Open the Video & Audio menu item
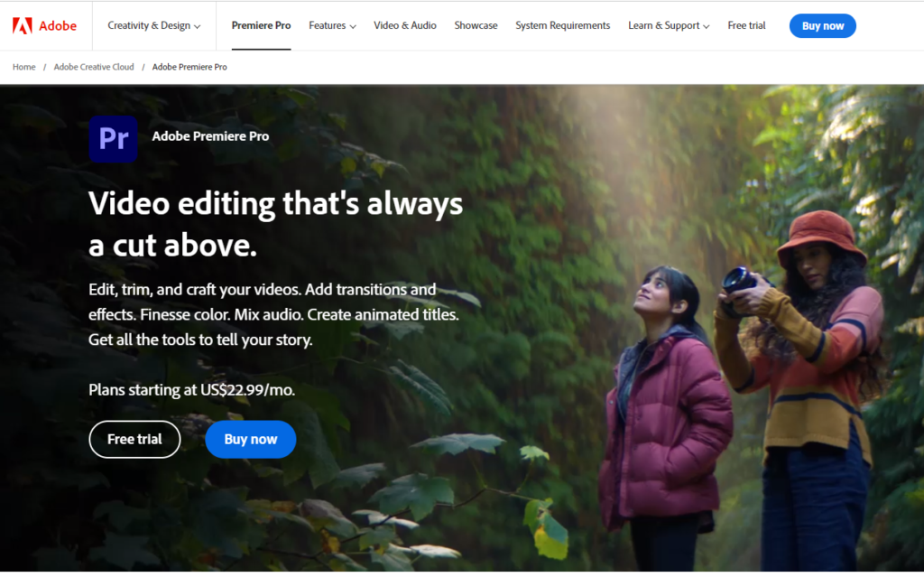924x577 pixels. click(x=405, y=25)
